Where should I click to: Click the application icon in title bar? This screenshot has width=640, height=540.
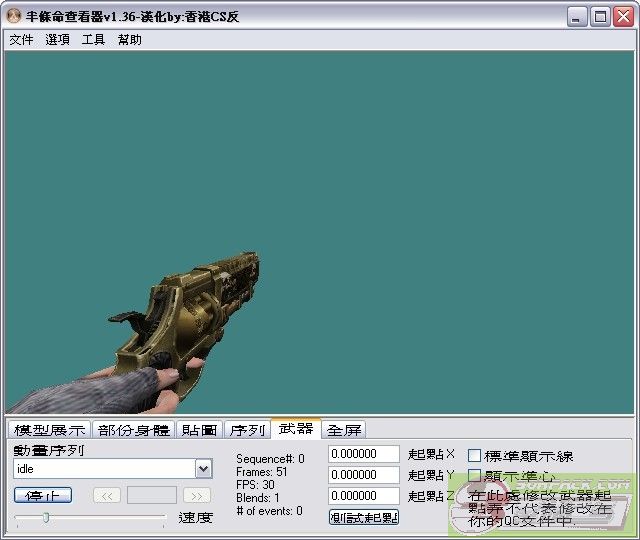click(13, 16)
